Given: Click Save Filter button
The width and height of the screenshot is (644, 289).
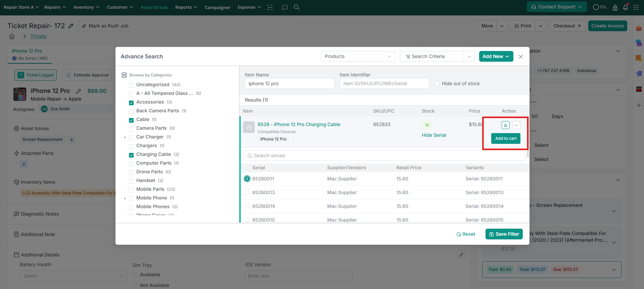Looking at the screenshot, I should click(504, 234).
